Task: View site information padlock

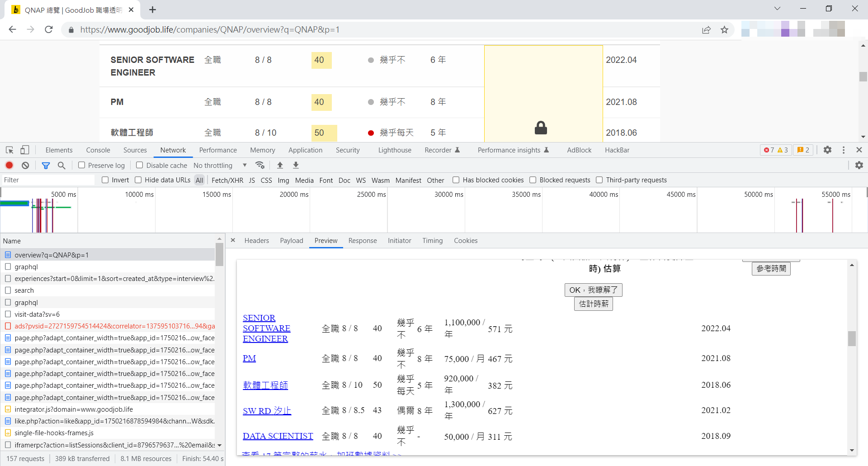Action: [x=71, y=30]
